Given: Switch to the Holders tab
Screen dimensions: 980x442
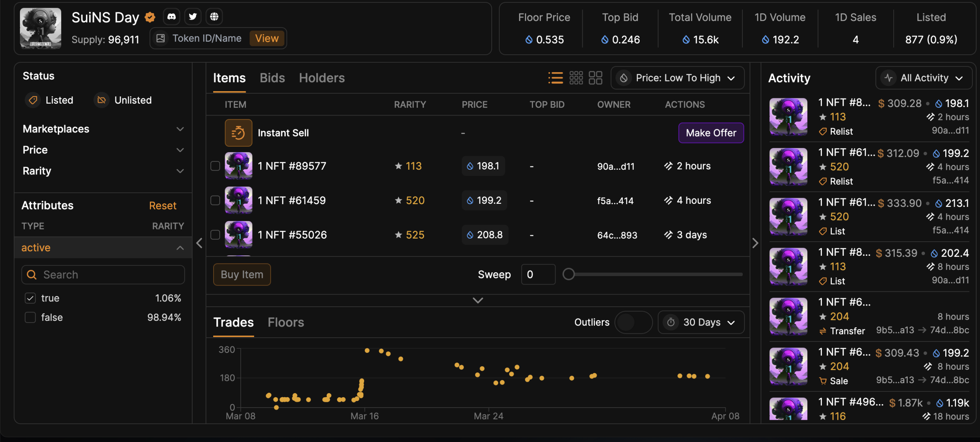Looking at the screenshot, I should (x=322, y=78).
